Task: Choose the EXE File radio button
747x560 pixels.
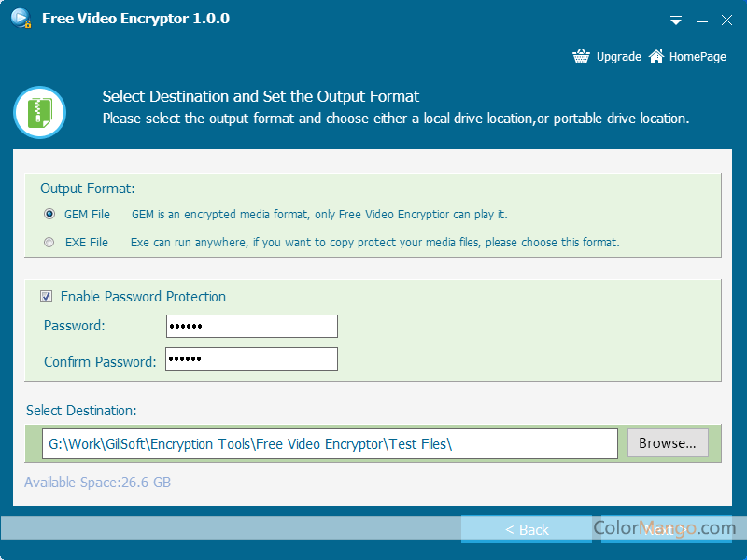Action: tap(49, 243)
